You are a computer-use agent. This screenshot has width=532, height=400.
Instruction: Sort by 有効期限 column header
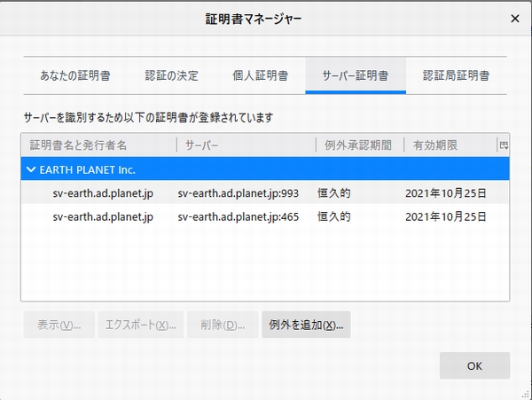pos(450,145)
